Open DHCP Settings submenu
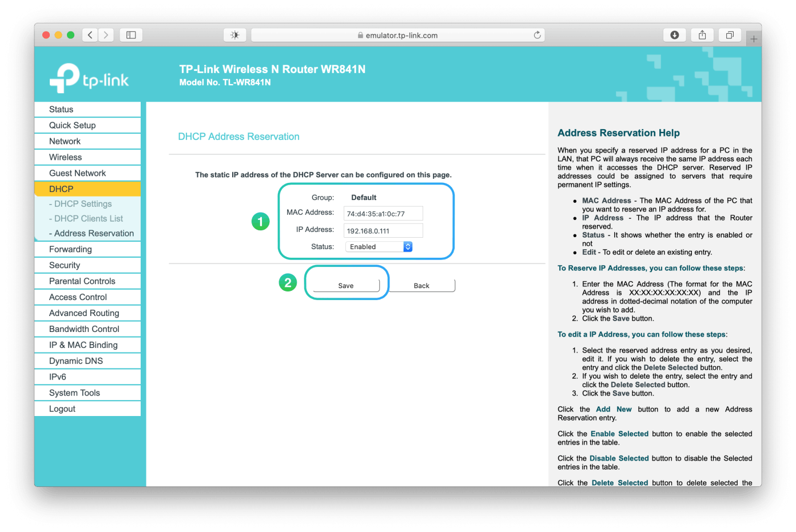This screenshot has width=796, height=532. (x=87, y=204)
